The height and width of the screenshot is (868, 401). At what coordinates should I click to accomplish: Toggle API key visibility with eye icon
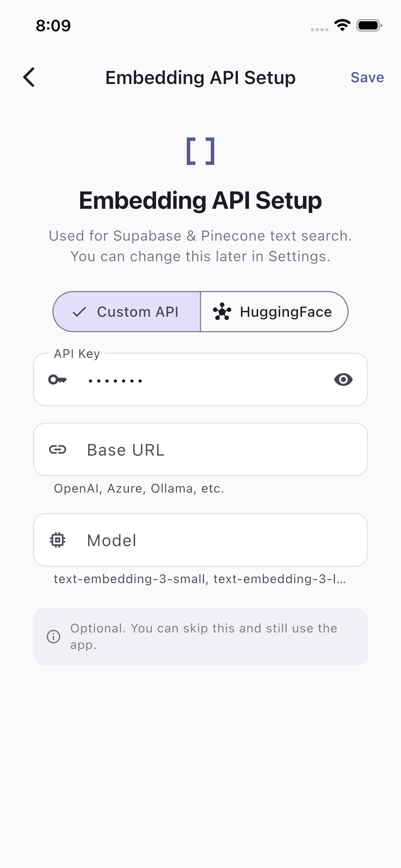pyautogui.click(x=343, y=379)
